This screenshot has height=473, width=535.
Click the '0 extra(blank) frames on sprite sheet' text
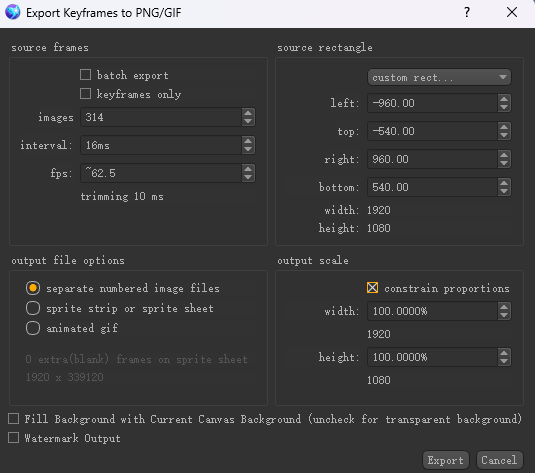tap(136, 359)
